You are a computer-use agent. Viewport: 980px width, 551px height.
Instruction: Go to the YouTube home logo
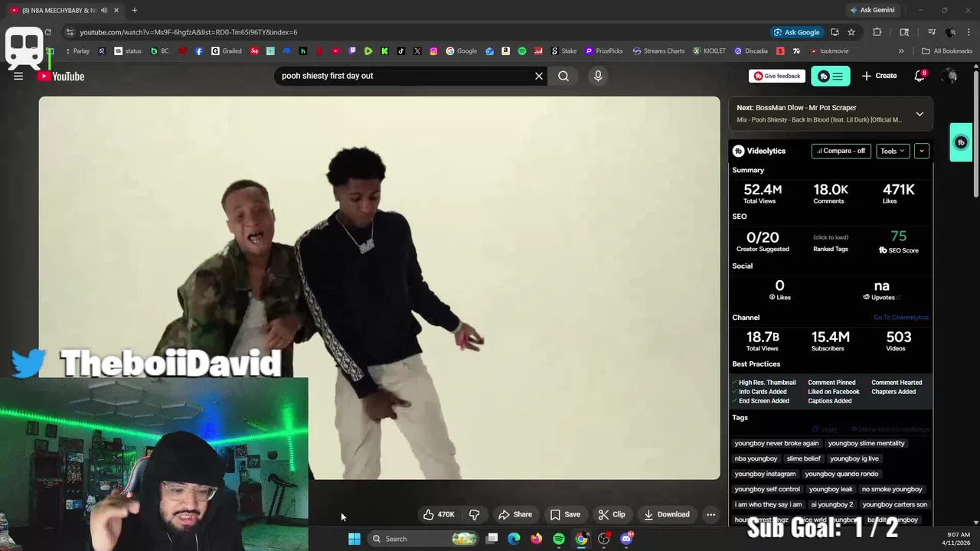tap(61, 76)
